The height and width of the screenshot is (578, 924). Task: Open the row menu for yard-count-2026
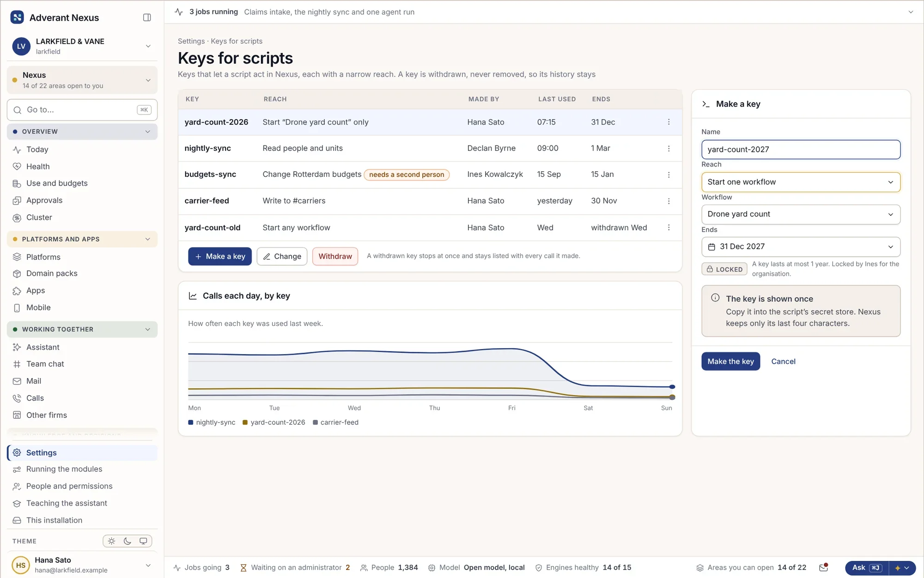[669, 122]
